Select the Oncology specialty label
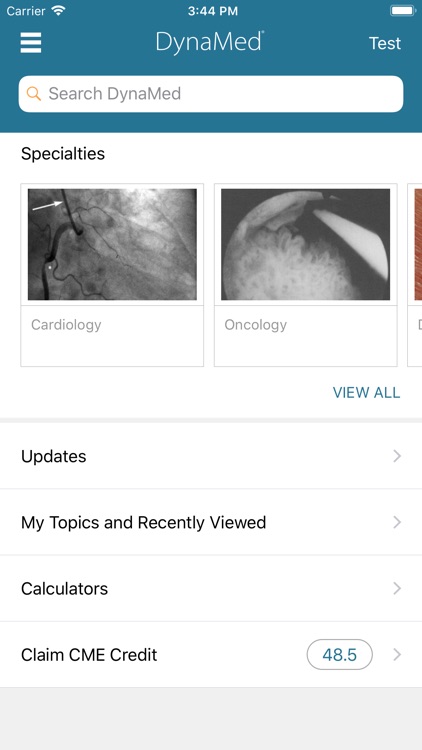Image resolution: width=422 pixels, height=750 pixels. coord(255,325)
